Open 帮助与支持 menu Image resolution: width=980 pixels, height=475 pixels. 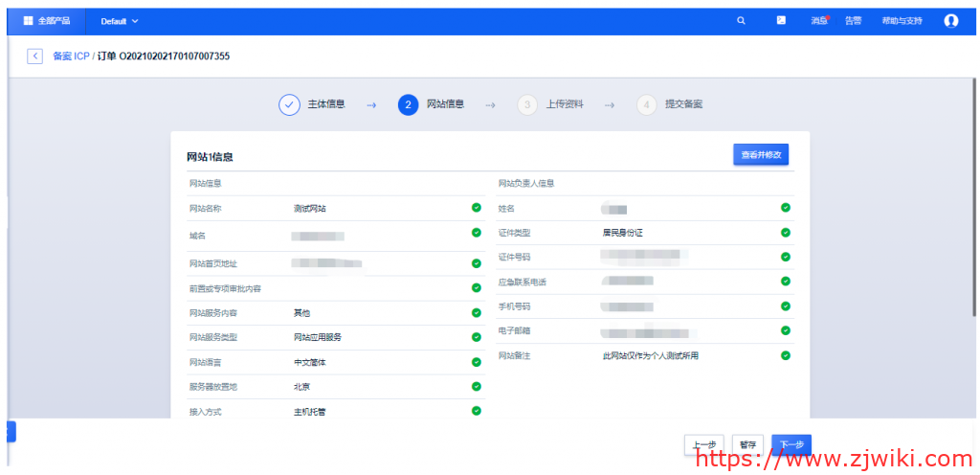point(902,21)
